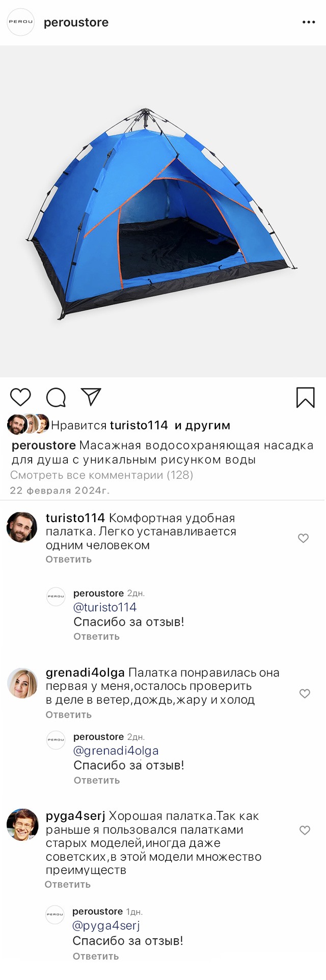Screen dimensions: 326x980
Task: Like the comment by pyga4serj
Action: [305, 830]
